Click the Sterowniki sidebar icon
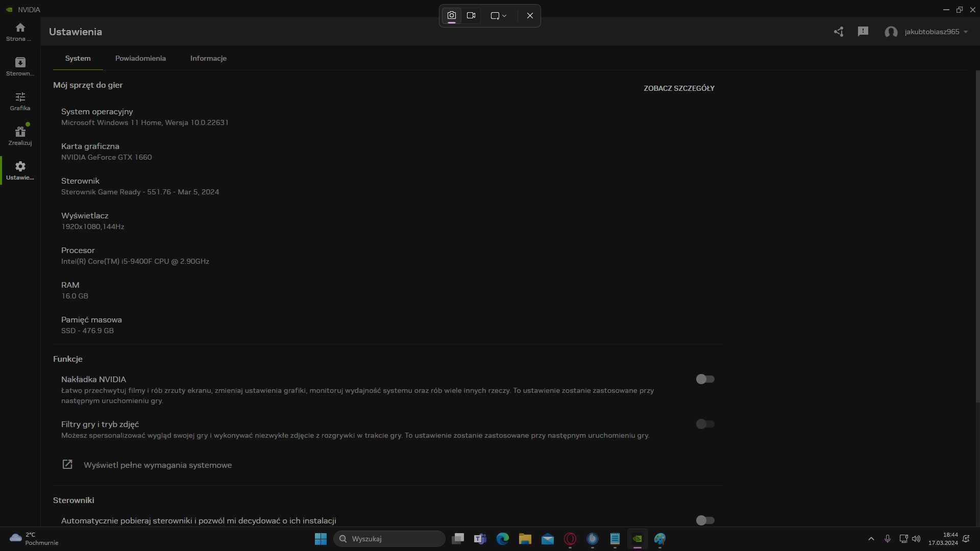The height and width of the screenshot is (551, 980). point(19,66)
